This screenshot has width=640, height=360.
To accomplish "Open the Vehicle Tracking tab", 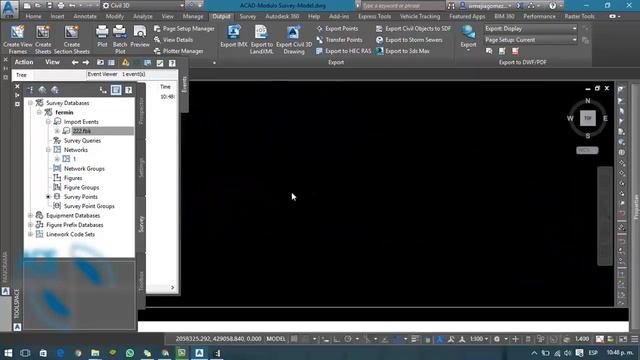I will point(420,16).
